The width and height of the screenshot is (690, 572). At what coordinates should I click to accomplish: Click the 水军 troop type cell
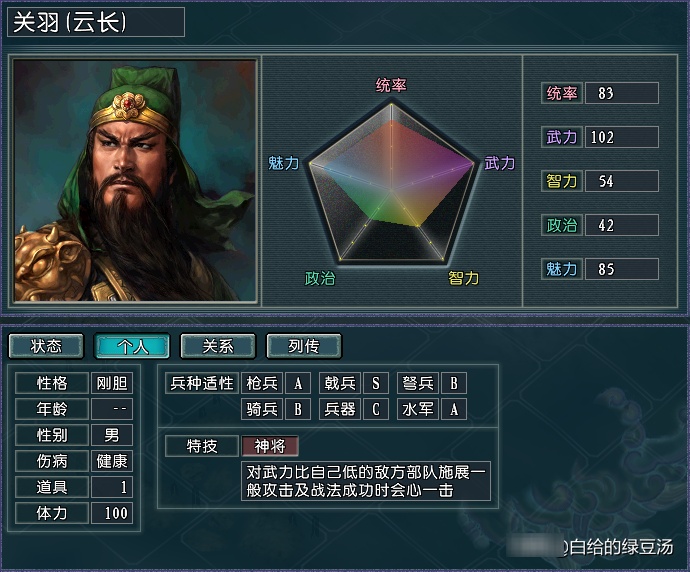418,409
